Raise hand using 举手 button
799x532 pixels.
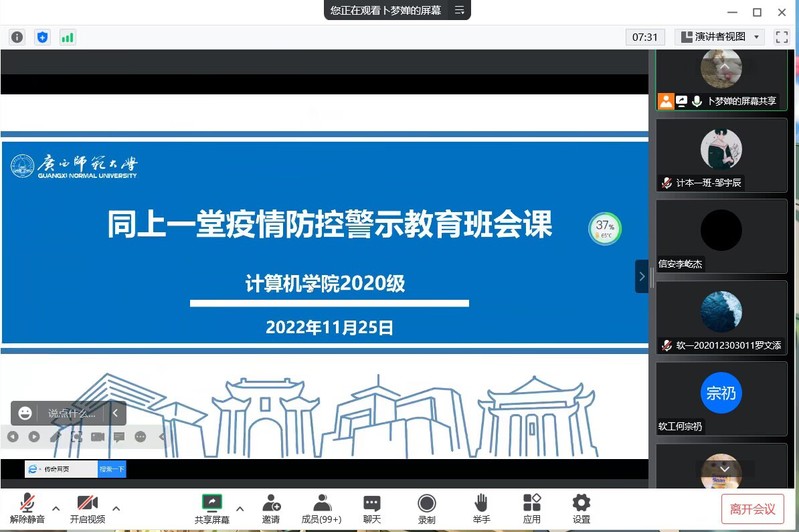click(481, 507)
